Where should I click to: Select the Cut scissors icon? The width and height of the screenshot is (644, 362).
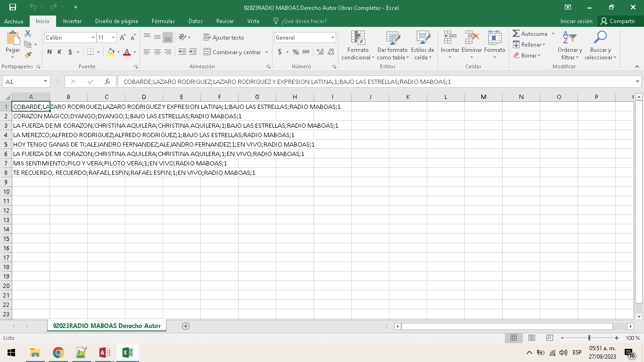click(x=28, y=33)
